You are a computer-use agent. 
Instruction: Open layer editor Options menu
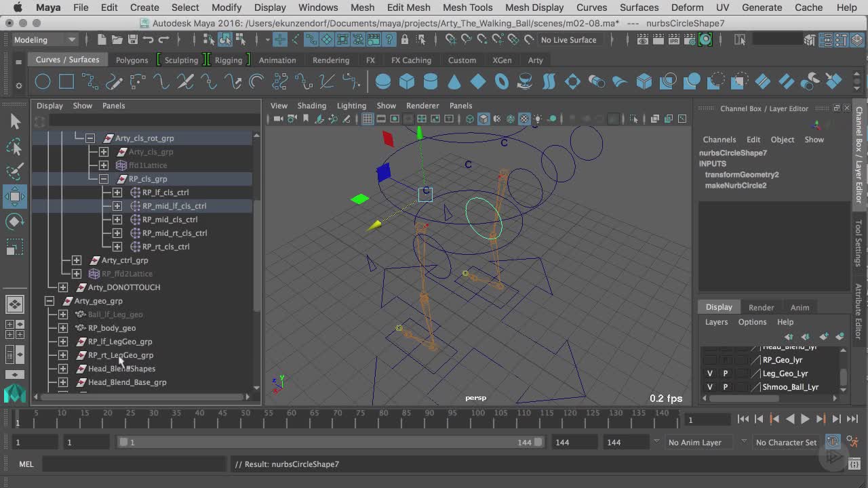[752, 322]
